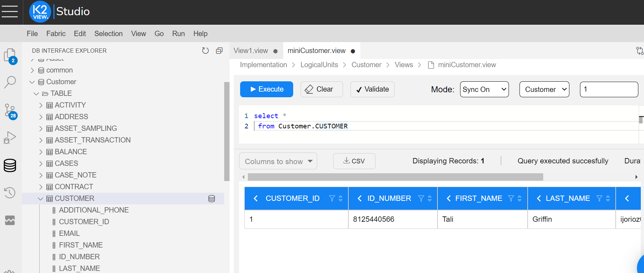Viewport: 644px width, 273px height.
Task: Open the hamburger main menu
Action: coord(10,11)
